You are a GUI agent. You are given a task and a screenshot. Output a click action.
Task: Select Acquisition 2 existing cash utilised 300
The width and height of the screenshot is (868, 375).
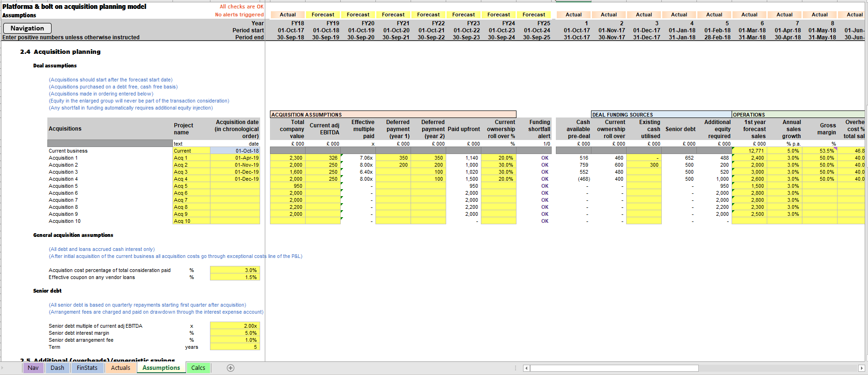tap(644, 165)
